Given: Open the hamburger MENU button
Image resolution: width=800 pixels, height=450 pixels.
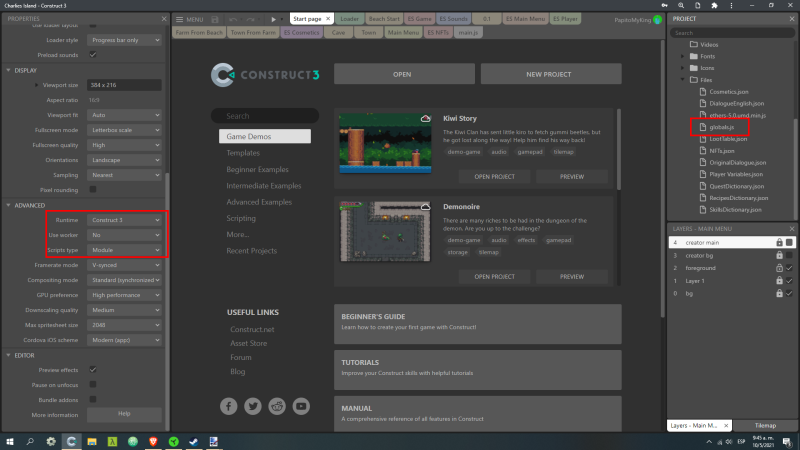Looking at the screenshot, I should pyautogui.click(x=189, y=19).
